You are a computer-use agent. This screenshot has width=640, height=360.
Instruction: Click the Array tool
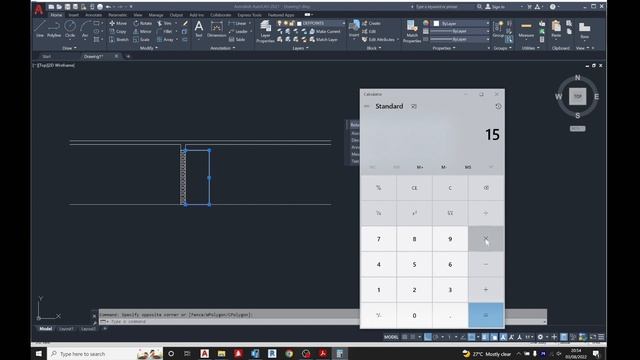pos(165,40)
